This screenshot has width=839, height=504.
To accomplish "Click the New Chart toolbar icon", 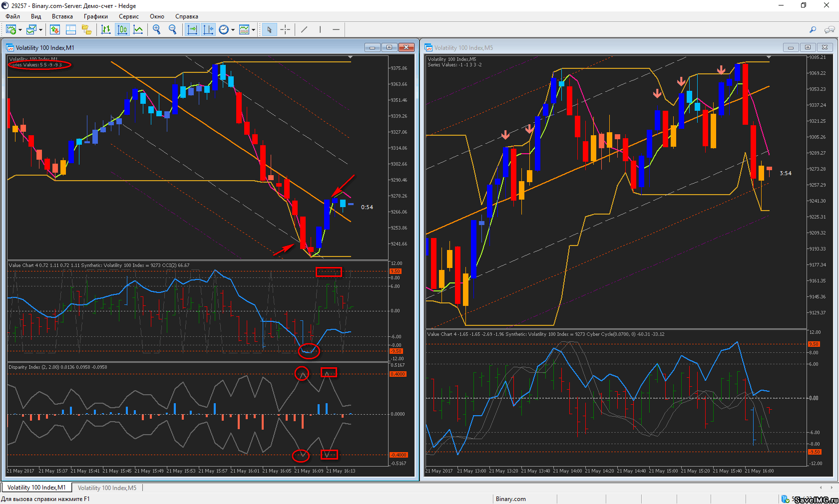I will (11, 30).
